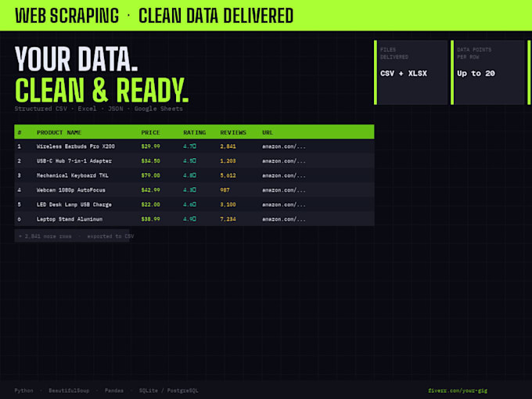This screenshot has height=399, width=532.
Task: Select the $79.00 price cell
Action: (x=150, y=175)
